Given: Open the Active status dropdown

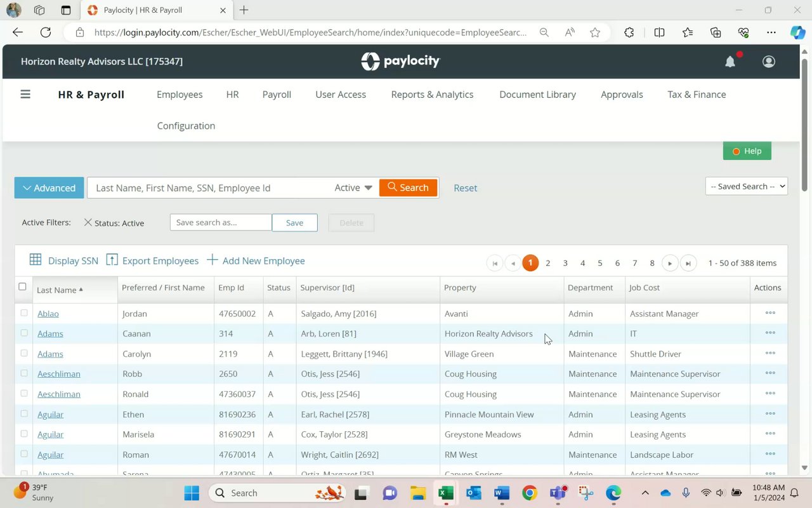Looking at the screenshot, I should tap(353, 188).
